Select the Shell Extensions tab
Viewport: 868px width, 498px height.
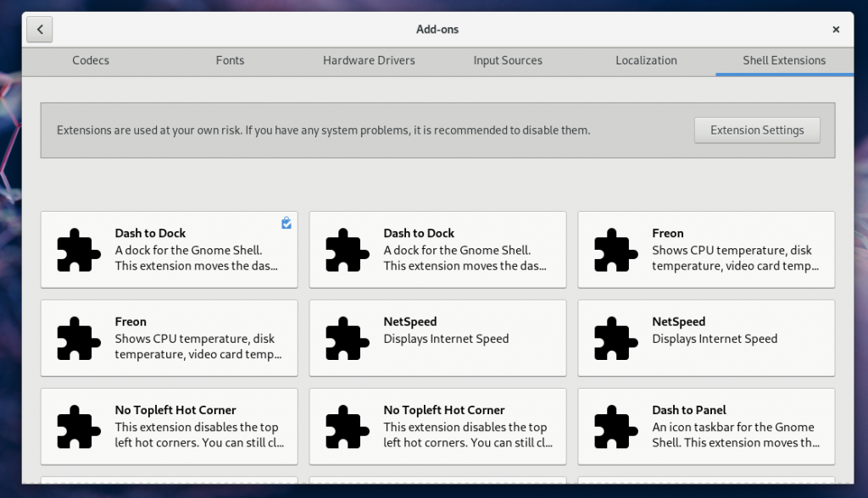click(x=784, y=60)
